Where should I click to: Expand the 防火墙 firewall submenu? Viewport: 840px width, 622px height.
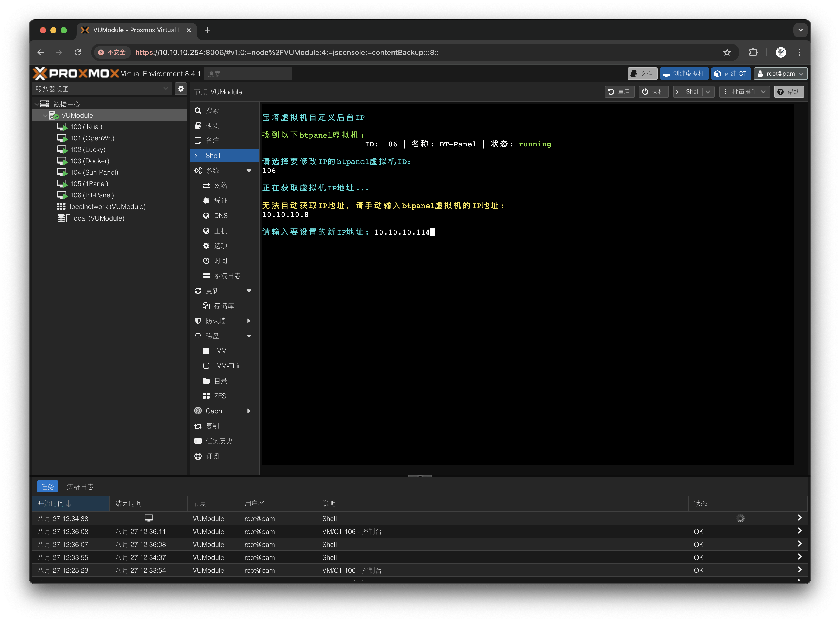pos(249,321)
